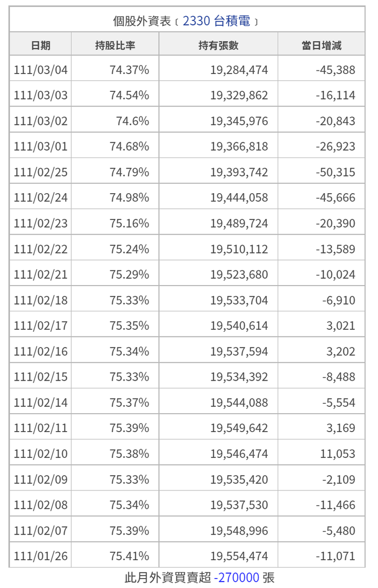The image size is (378, 588).
Task: Click the 持股比率 column header
Action: 115,45
